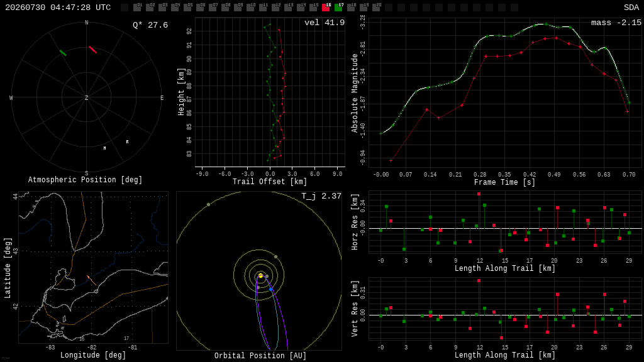Click the timestamp 20260730 04:47:28 UTC
The width and height of the screenshot is (644, 362).
(x=58, y=8)
